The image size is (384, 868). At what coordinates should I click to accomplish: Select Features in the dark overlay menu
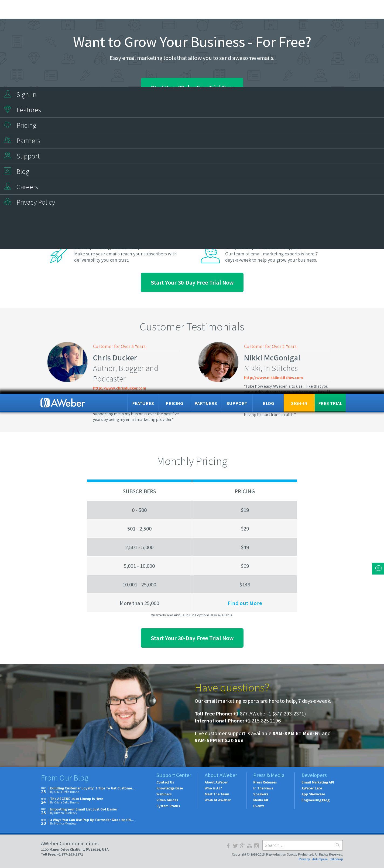[29, 110]
